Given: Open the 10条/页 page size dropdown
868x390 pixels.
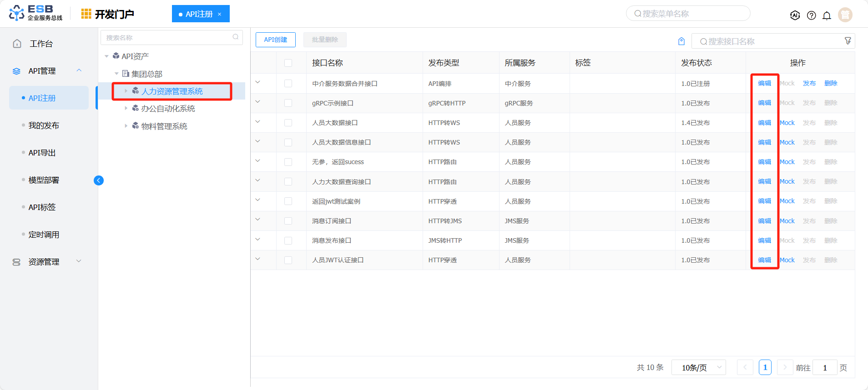Looking at the screenshot, I should pos(698,367).
